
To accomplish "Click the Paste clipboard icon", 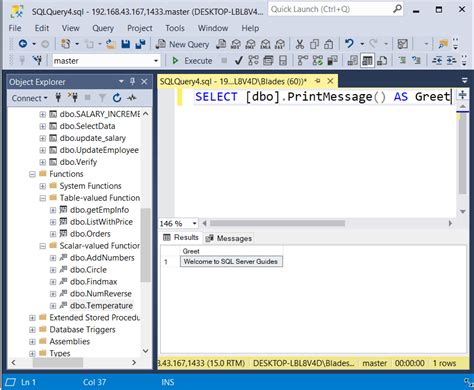I will click(329, 44).
